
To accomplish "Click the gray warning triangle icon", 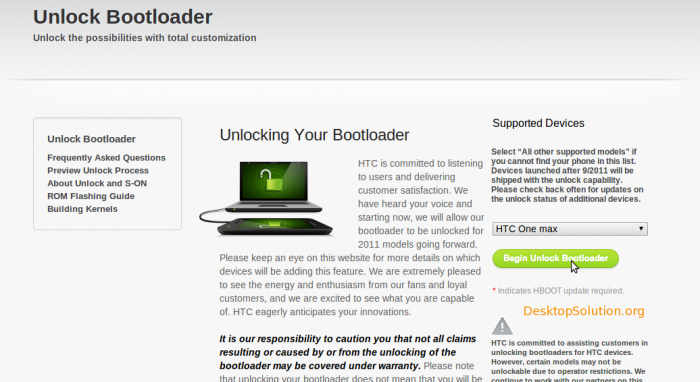I will 502,326.
